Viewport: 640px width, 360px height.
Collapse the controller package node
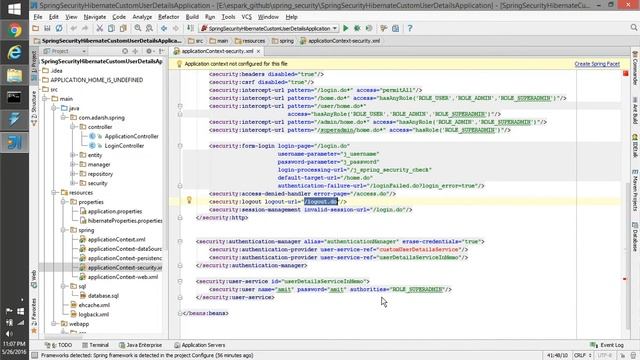click(73, 127)
